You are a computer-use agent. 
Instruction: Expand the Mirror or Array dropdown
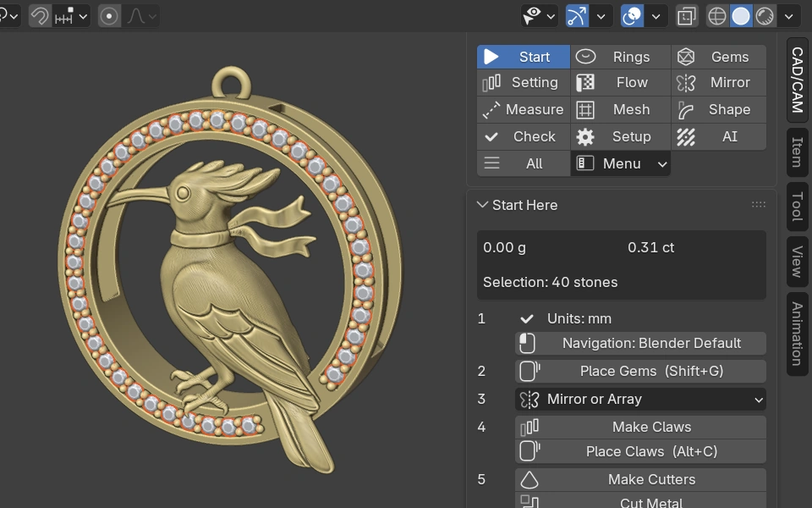pyautogui.click(x=640, y=399)
